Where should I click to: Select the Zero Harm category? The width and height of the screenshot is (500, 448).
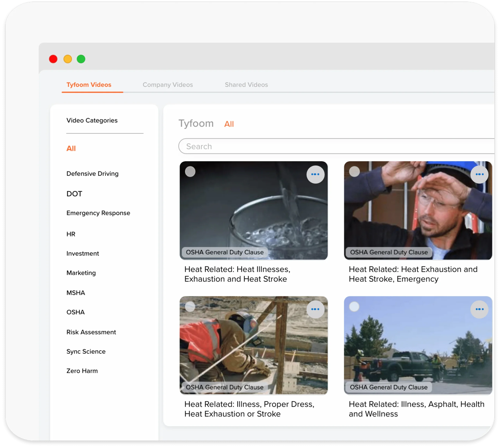pyautogui.click(x=82, y=371)
